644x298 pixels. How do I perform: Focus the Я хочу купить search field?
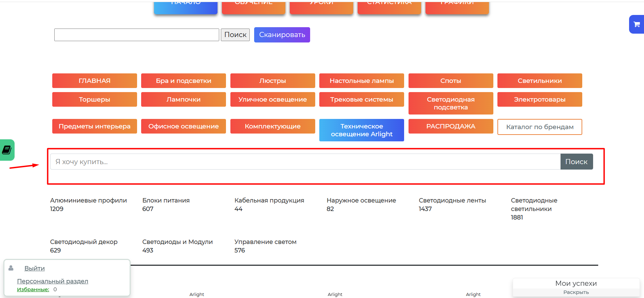tap(305, 162)
